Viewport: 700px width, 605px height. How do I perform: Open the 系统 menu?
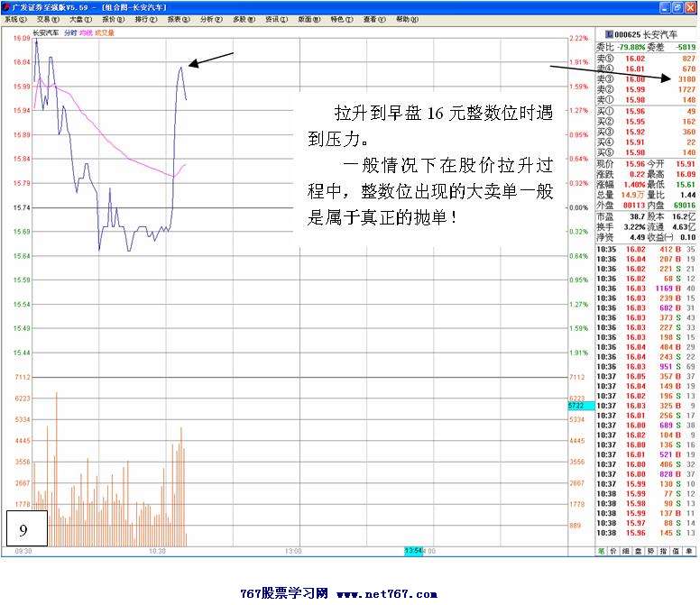click(x=15, y=18)
